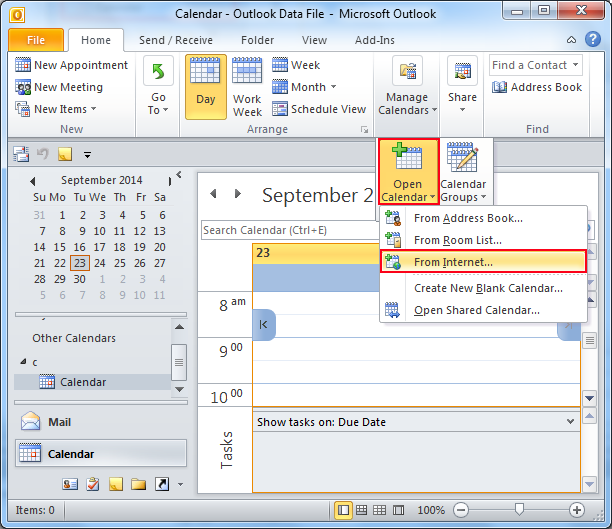Switch to Week view
Viewport: 612px width, 529px height.
(296, 65)
